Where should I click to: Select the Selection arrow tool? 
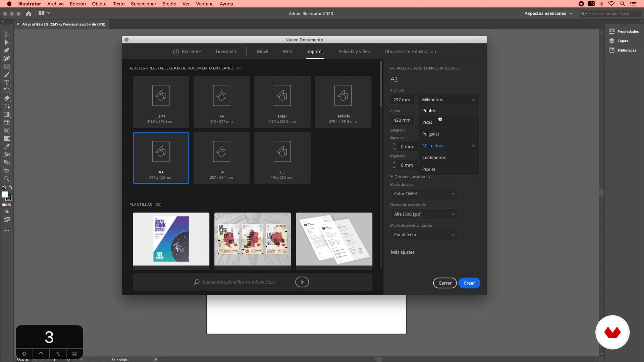[x=7, y=34]
